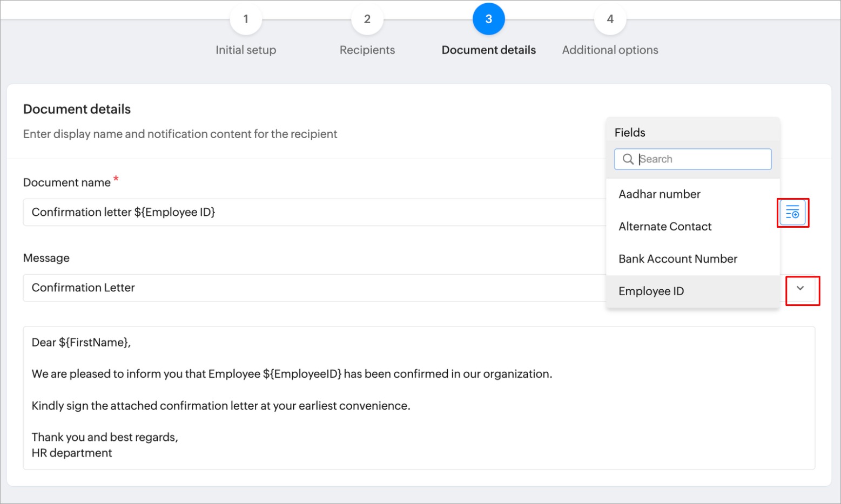The image size is (841, 504).
Task: Select the Document details step label
Action: tap(488, 50)
